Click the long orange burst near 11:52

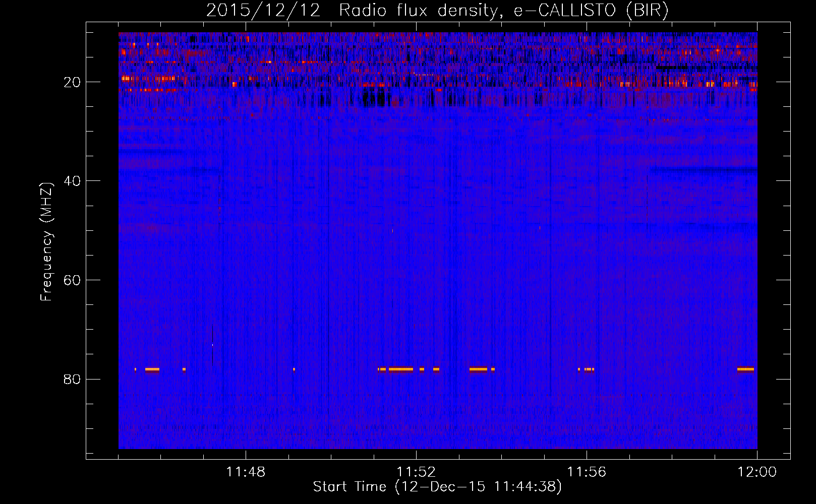[x=400, y=369]
